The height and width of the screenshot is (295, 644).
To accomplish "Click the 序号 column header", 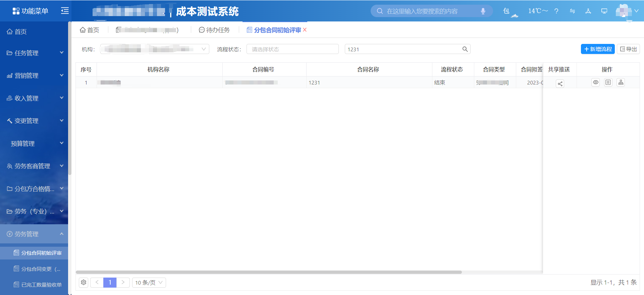I will 86,69.
